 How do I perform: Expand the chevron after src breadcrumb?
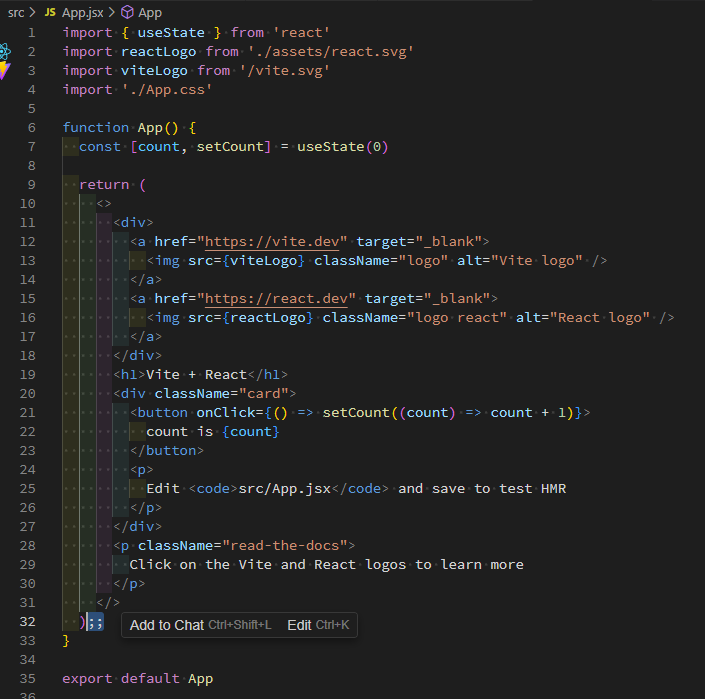pyautogui.click(x=32, y=12)
